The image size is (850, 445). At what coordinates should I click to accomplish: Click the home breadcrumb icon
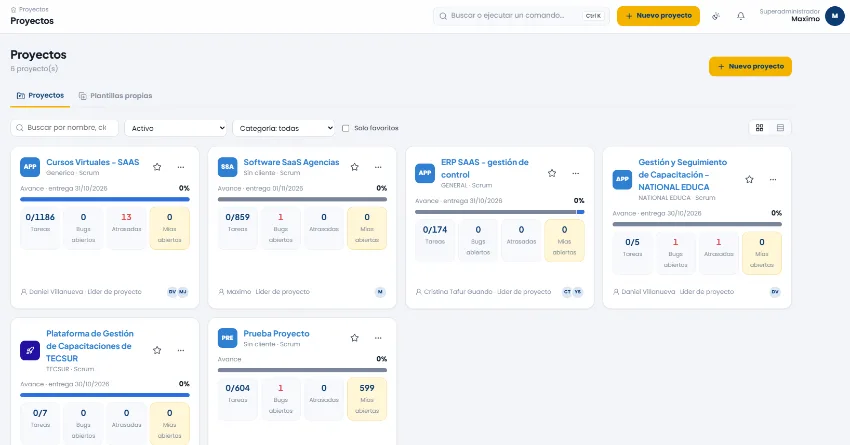point(14,10)
